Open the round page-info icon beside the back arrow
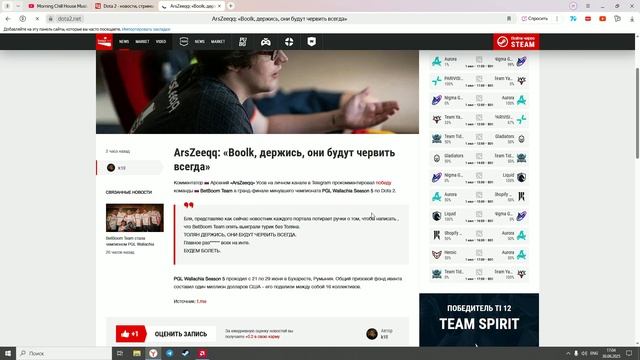Viewport: 640px width, 360px height. tap(23, 19)
